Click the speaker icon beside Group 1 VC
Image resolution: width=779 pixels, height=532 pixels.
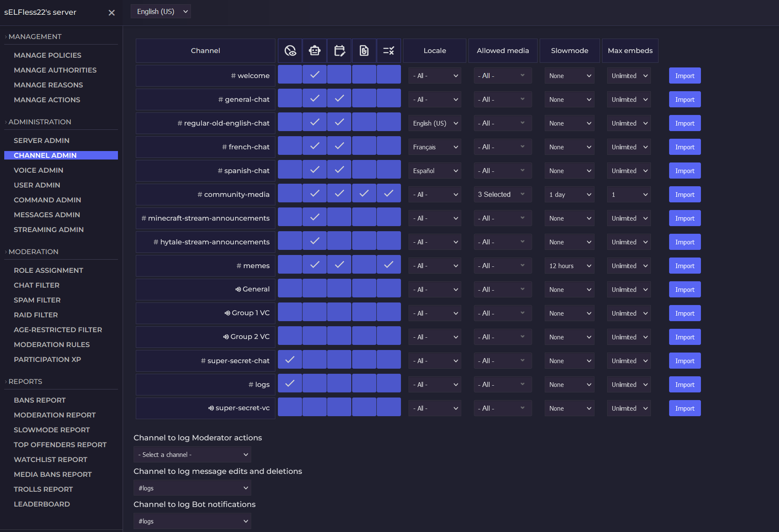click(x=227, y=313)
